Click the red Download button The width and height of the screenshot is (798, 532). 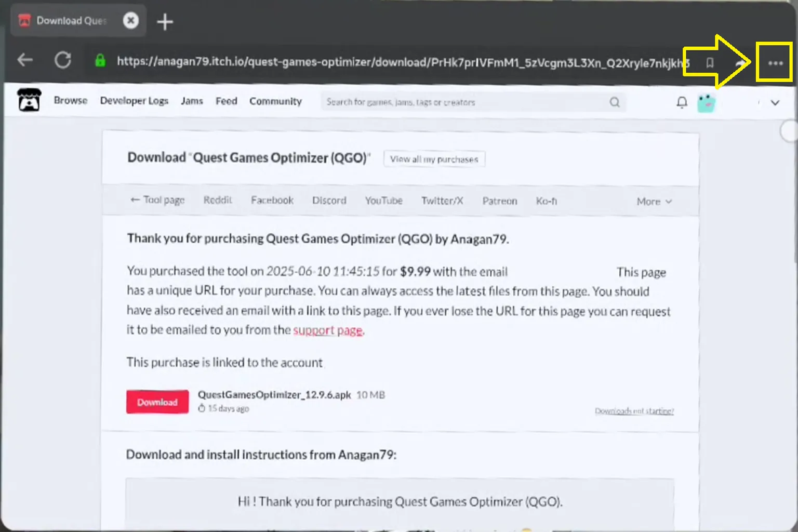click(157, 402)
